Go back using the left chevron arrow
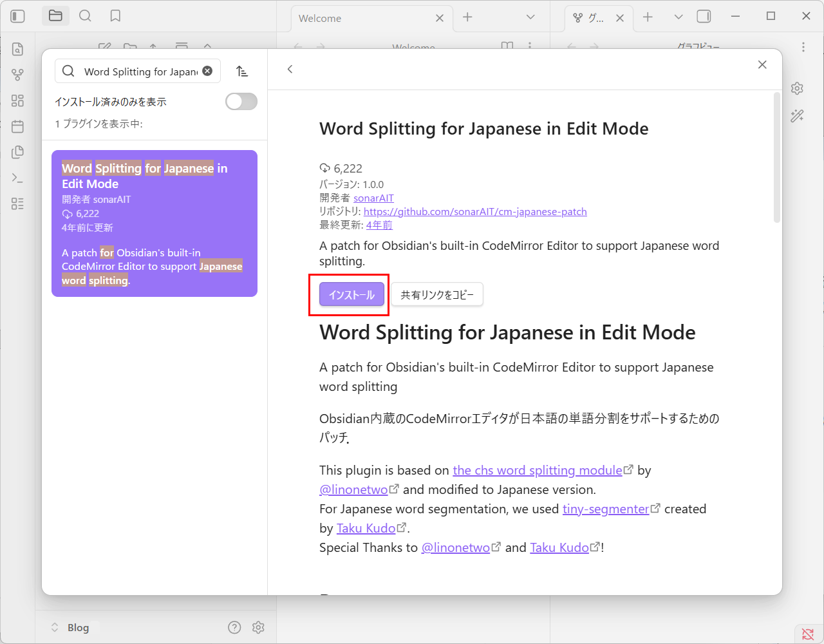Viewport: 824px width, 644px height. click(x=290, y=69)
